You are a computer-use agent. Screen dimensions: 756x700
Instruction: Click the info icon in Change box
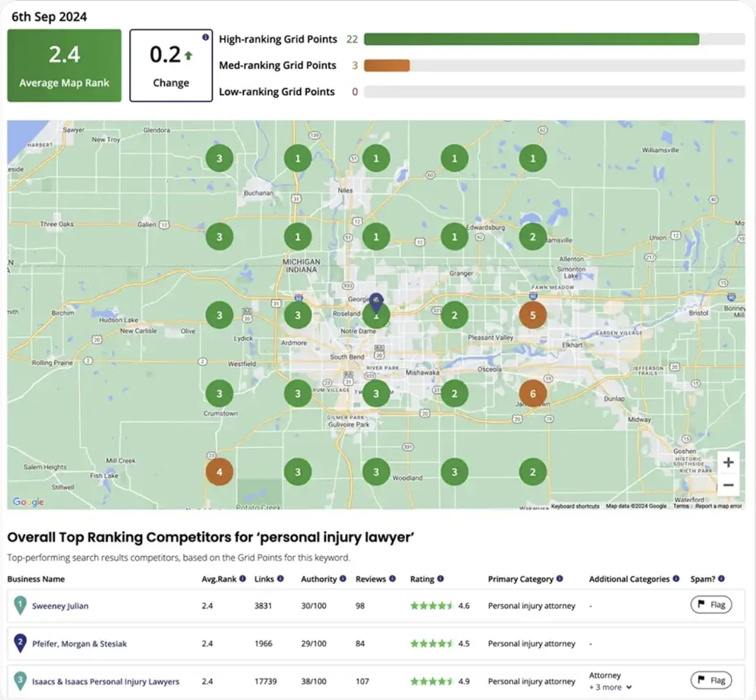click(x=205, y=38)
